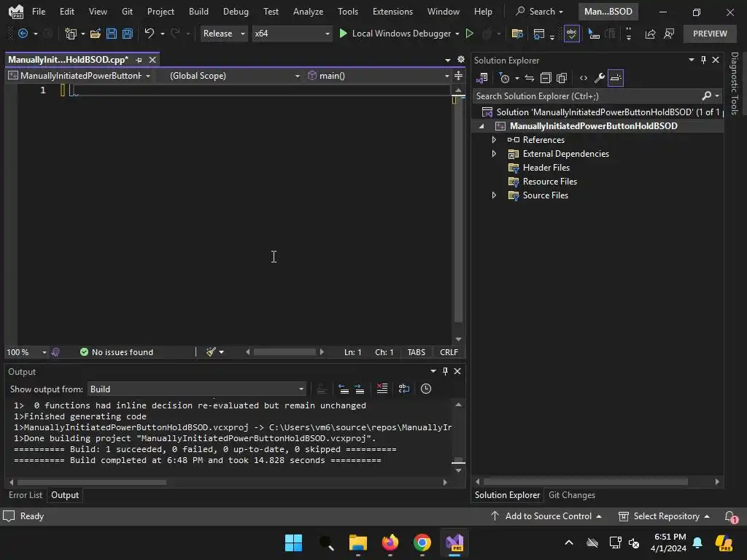
Task: Open the Show output from Build dropdown
Action: tap(197, 389)
